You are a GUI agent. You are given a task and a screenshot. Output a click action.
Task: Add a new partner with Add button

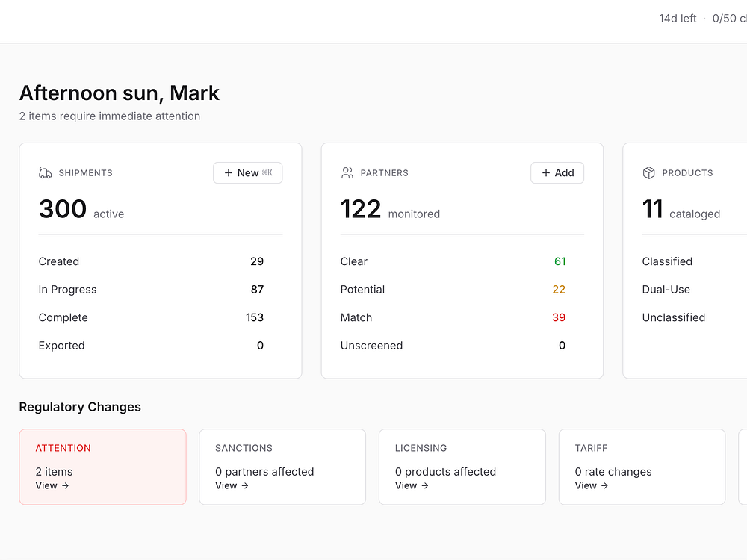click(557, 173)
